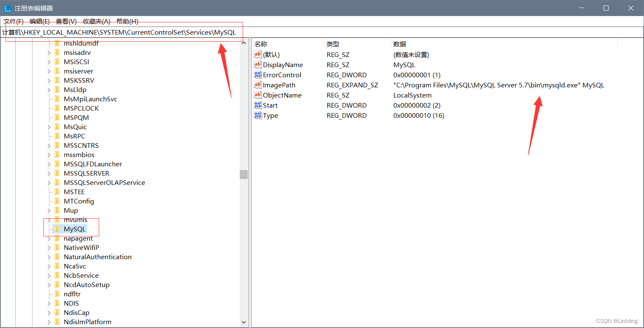Click the REG_EXPAND_SZ type cell
Image resolution: width=644 pixels, height=328 pixels.
pos(352,85)
